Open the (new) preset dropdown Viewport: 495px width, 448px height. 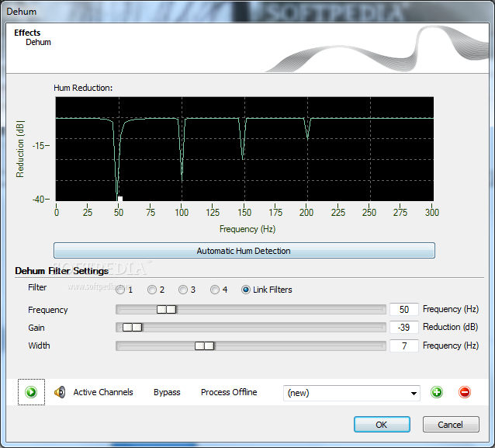[351, 393]
